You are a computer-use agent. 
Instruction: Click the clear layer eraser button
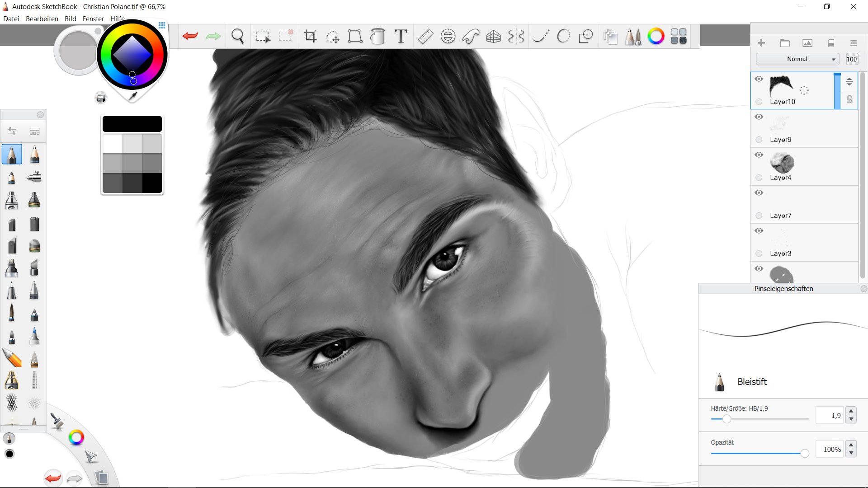(x=831, y=43)
